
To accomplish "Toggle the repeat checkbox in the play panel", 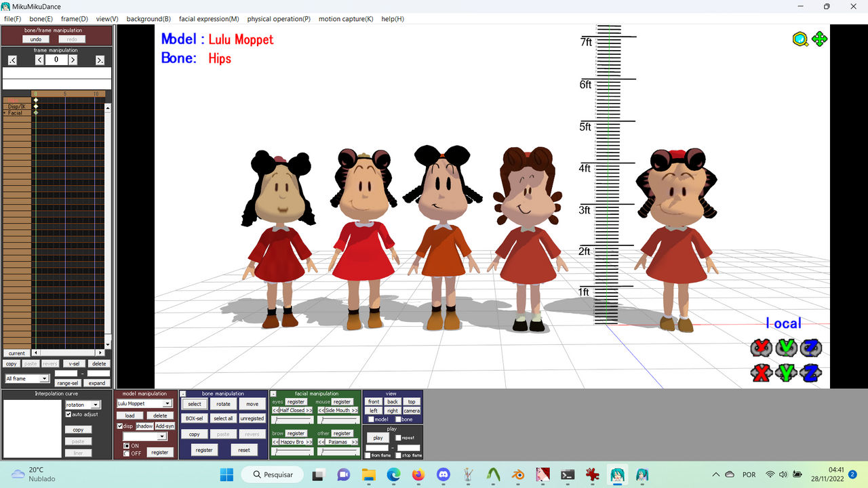I will click(x=397, y=437).
